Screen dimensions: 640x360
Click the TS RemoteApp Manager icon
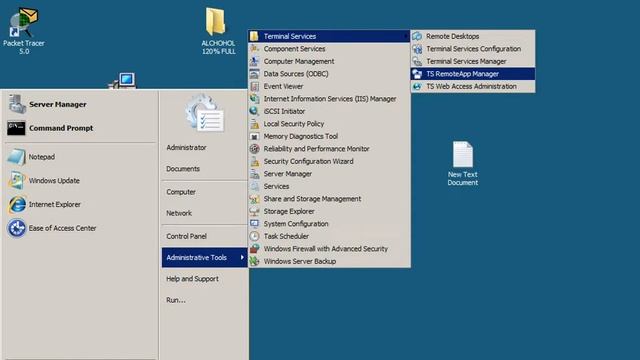[417, 74]
